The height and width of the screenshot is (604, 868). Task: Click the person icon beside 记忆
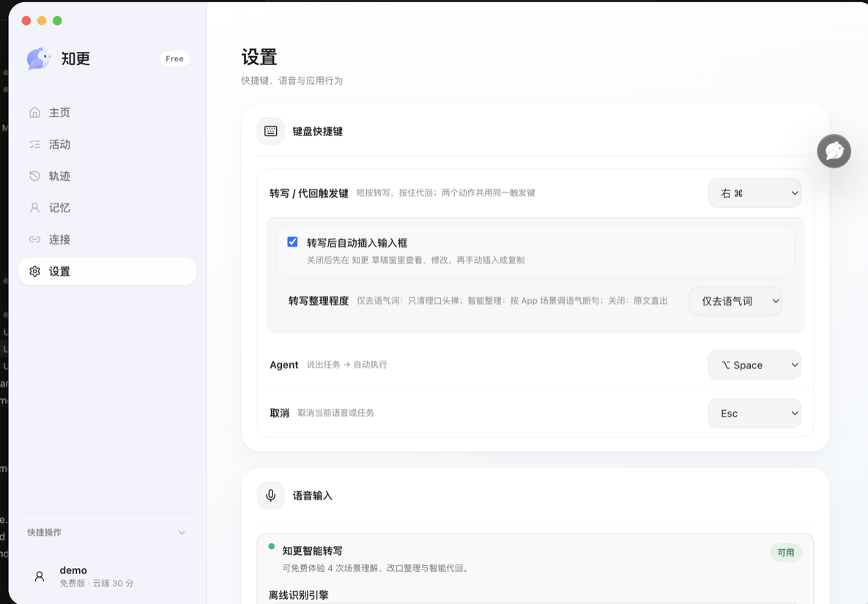(35, 208)
